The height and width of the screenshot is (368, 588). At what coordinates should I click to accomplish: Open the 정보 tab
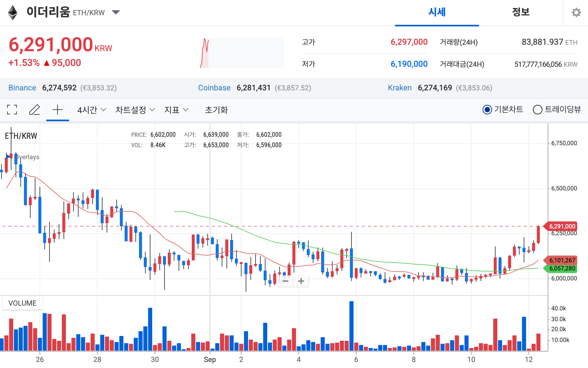[x=520, y=12]
